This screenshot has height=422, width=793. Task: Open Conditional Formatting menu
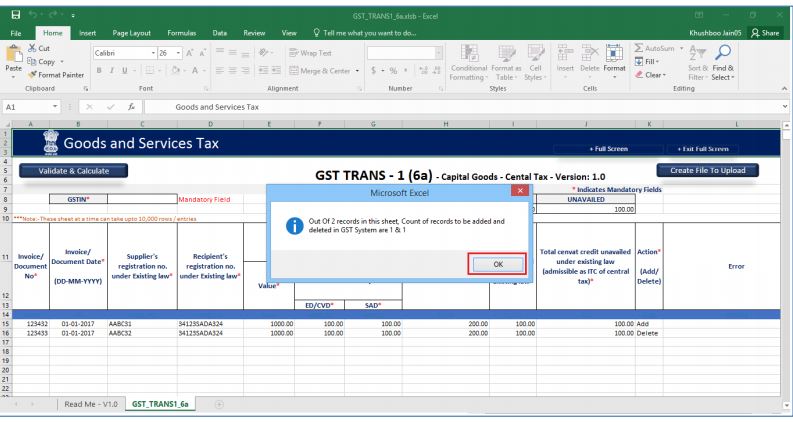pyautogui.click(x=469, y=62)
